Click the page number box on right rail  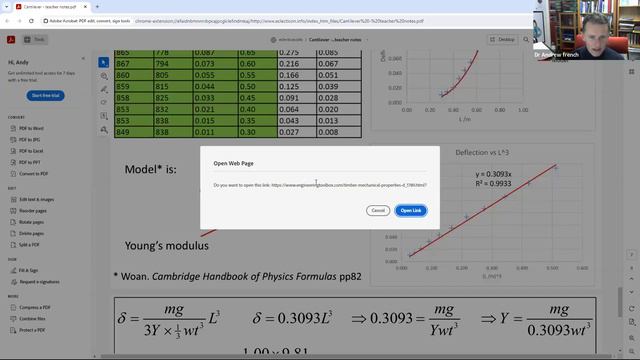pyautogui.click(x=631, y=255)
